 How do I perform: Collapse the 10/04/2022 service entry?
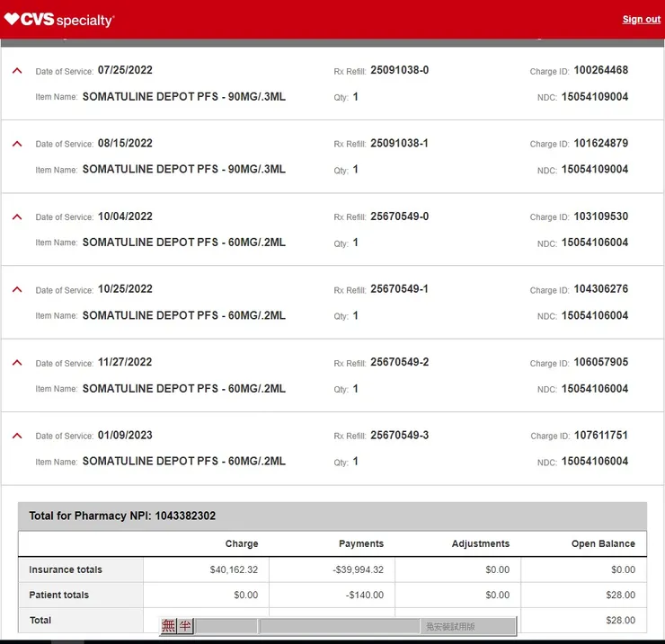[17, 217]
